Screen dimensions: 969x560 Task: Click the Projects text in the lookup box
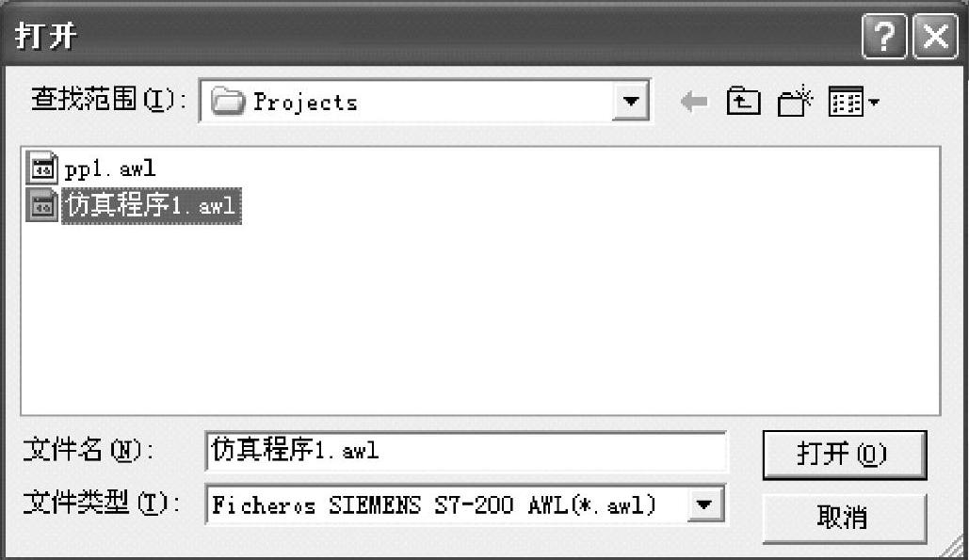coord(305,102)
